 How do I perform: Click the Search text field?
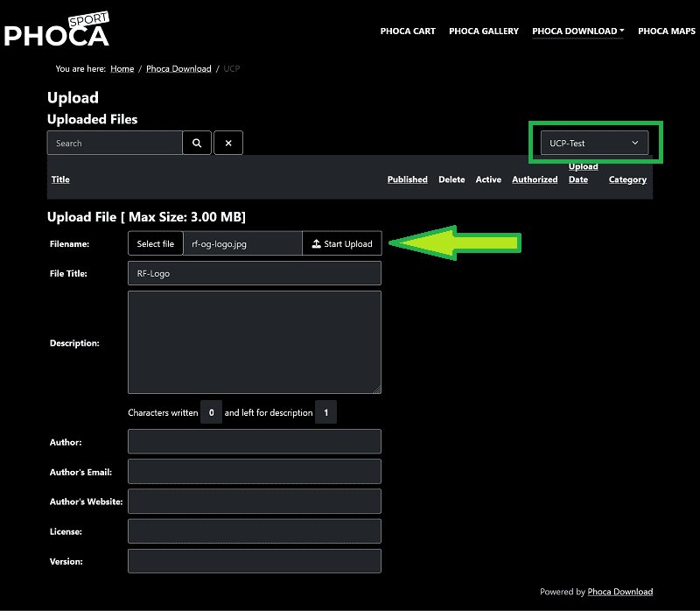click(115, 143)
